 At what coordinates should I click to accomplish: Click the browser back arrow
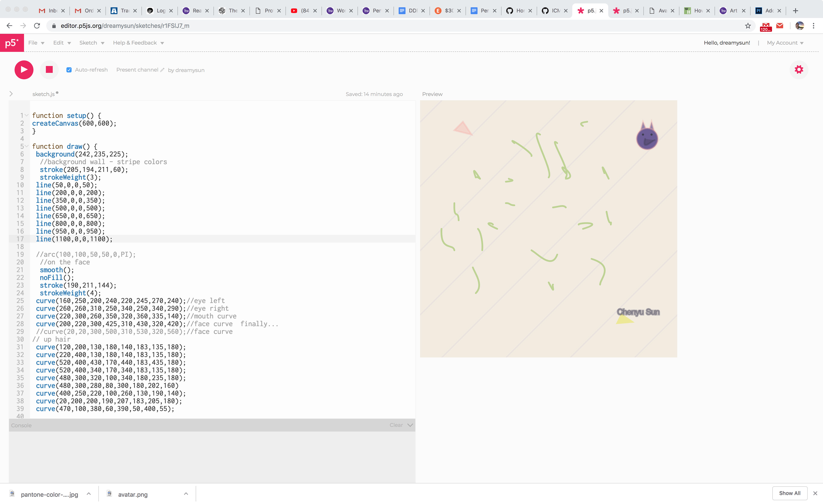9,26
